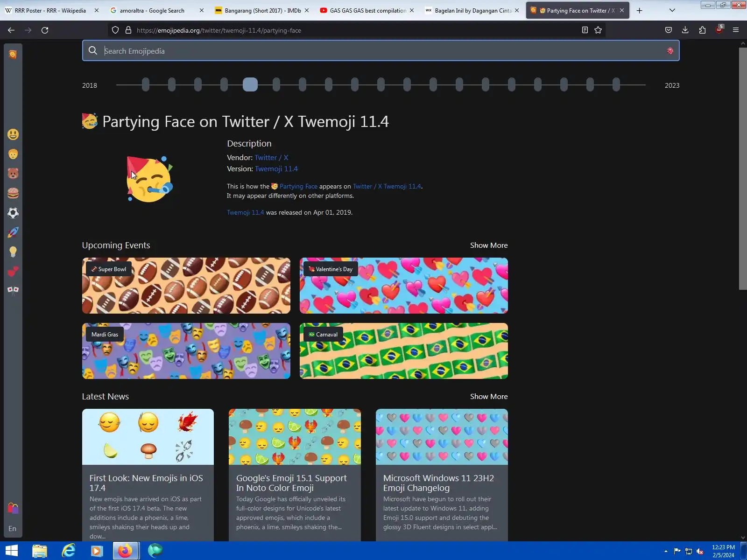The height and width of the screenshot is (560, 747).
Task: Select the first timeline version marker after 2018
Action: [146, 84]
